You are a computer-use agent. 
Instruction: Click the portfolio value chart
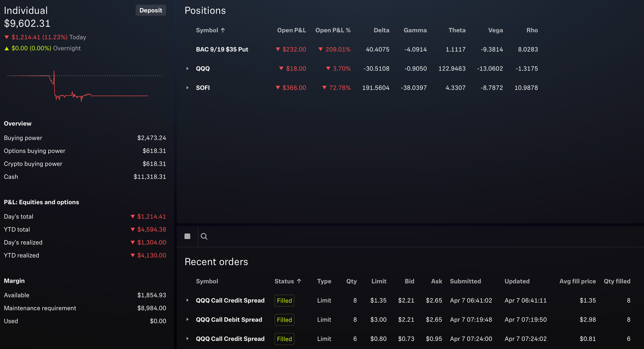pyautogui.click(x=84, y=86)
